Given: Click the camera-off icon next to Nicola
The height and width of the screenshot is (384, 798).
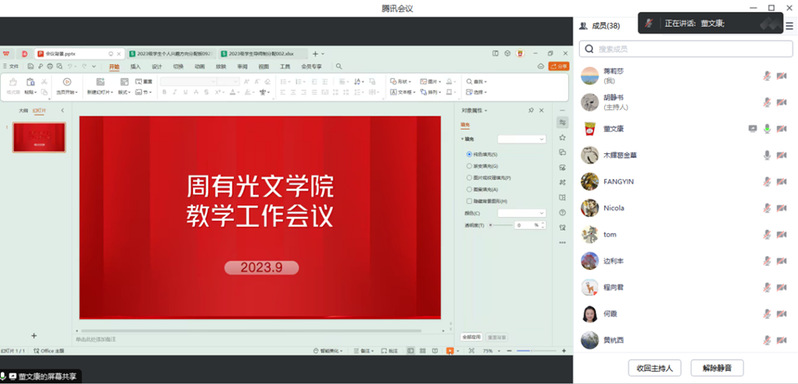Looking at the screenshot, I should tap(782, 208).
